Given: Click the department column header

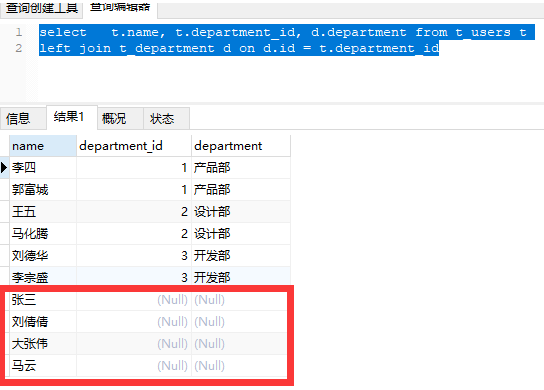Looking at the screenshot, I should tap(241, 146).
